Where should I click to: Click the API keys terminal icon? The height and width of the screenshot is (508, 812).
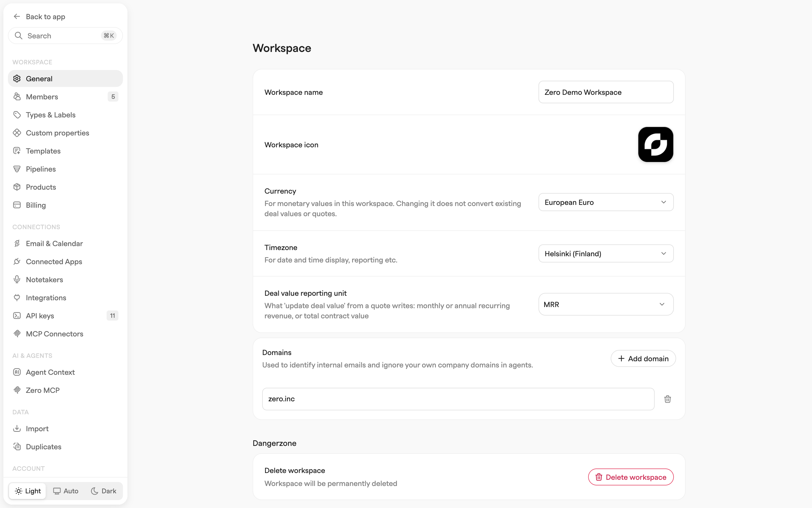(17, 316)
